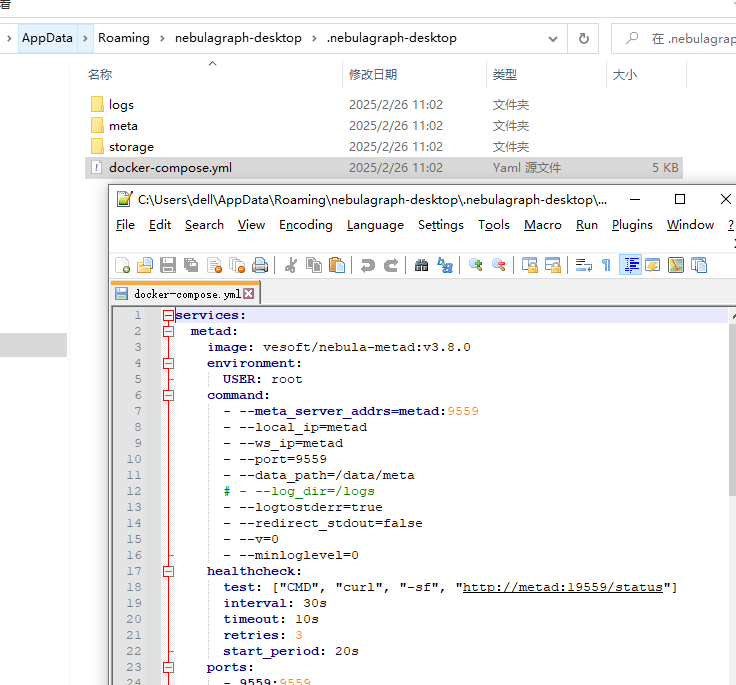
Task: Click the Save All toolbar icon
Action: click(x=191, y=265)
